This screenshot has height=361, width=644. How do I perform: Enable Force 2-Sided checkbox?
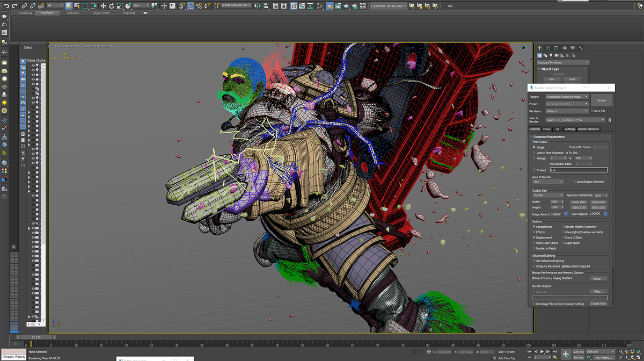click(x=563, y=237)
